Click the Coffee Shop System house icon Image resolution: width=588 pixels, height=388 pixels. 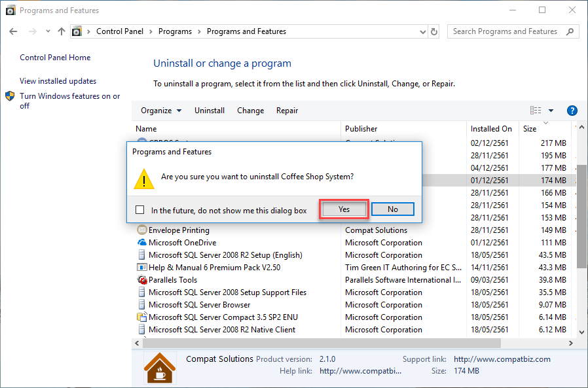coord(160,368)
